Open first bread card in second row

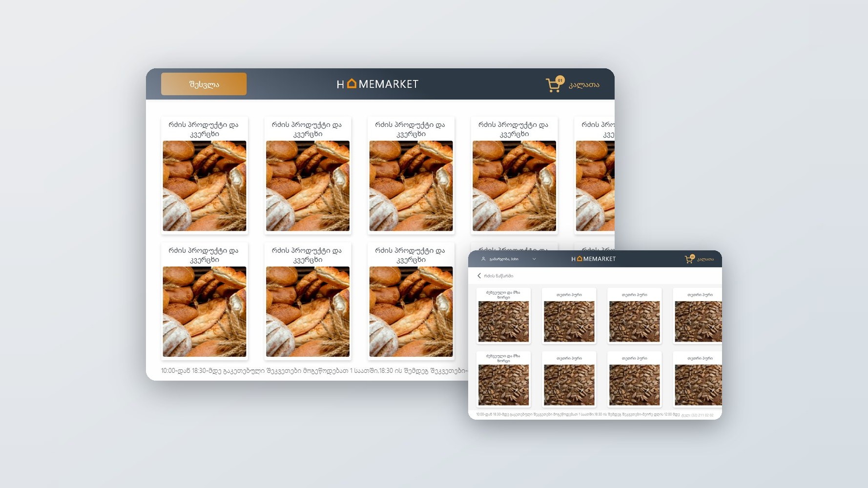(x=205, y=301)
